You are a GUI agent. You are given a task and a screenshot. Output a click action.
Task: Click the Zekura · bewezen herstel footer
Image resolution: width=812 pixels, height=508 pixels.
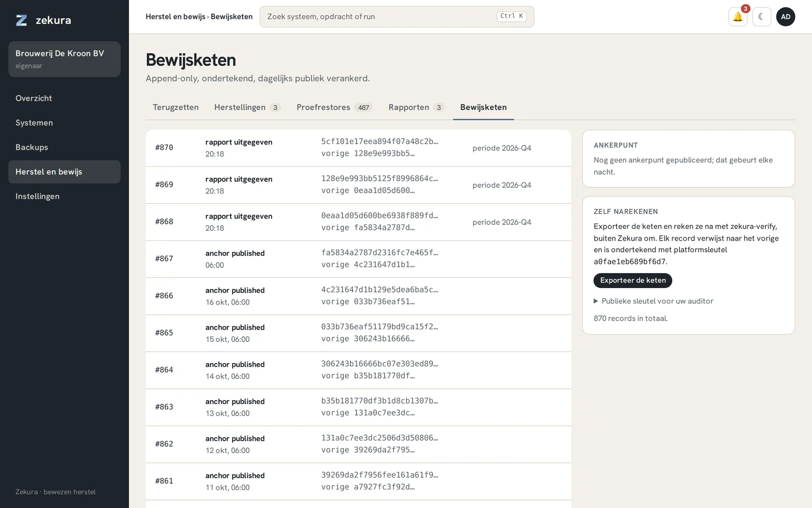(x=55, y=492)
